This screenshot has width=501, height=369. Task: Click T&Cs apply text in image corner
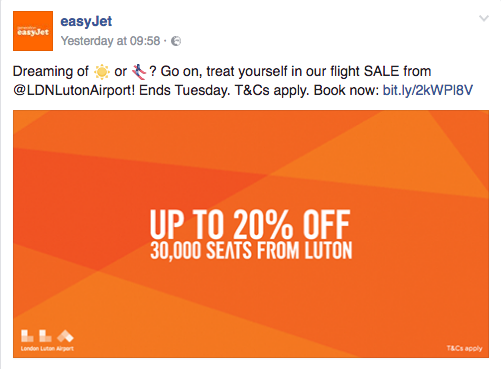pos(464,348)
